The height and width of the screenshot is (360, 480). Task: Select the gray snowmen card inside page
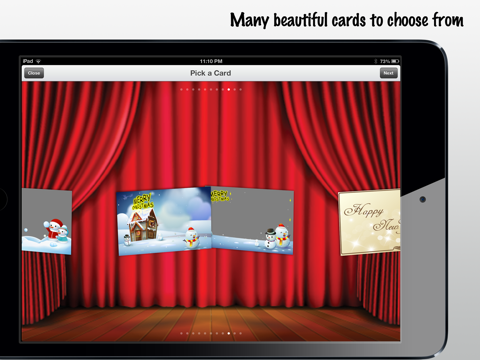252,220
